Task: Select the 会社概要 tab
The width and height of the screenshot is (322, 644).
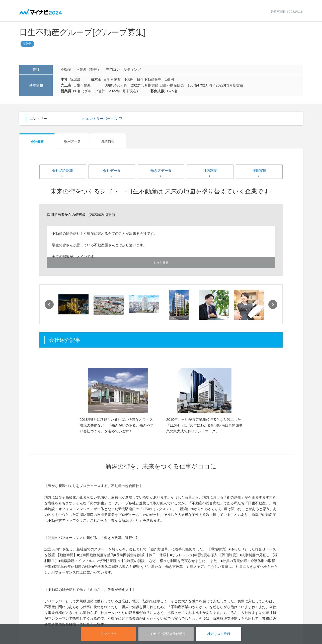Action: pos(37,141)
